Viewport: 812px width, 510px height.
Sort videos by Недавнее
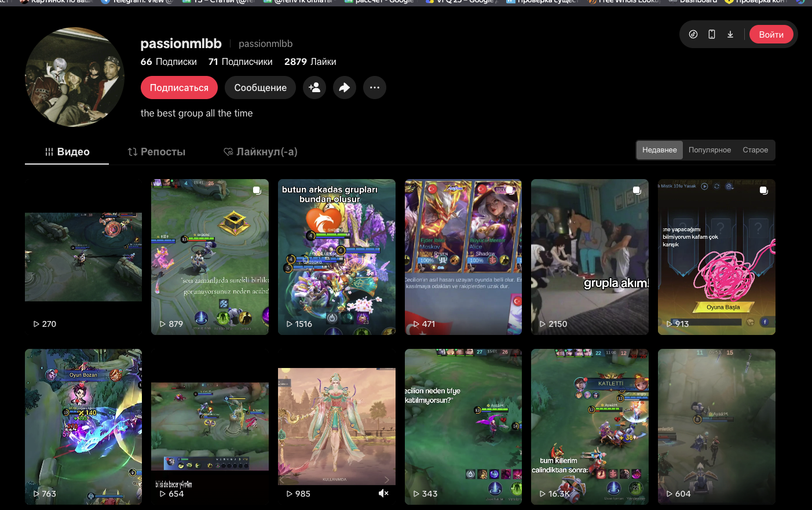pyautogui.click(x=660, y=150)
